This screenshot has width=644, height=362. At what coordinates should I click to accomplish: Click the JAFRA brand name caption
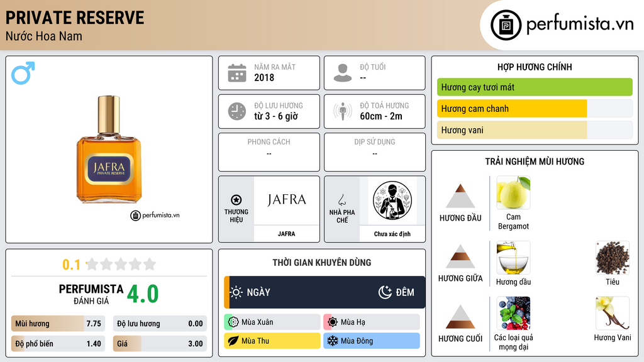click(x=286, y=234)
